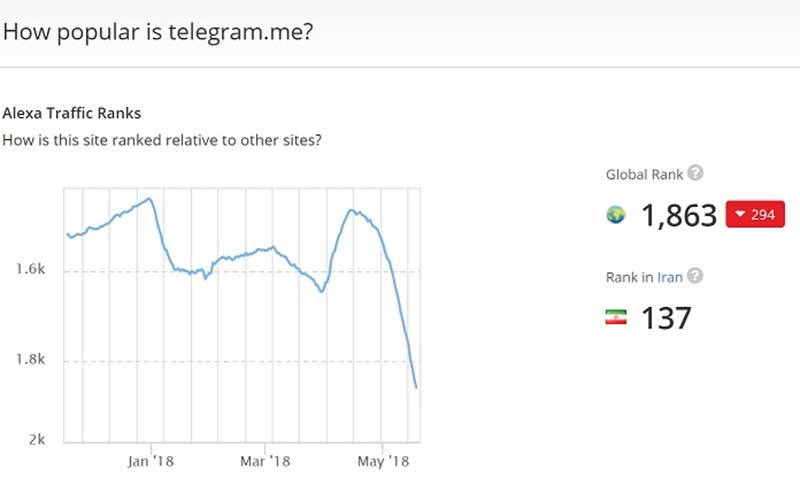
Task: Click the number 294 in the red badge
Action: (763, 214)
